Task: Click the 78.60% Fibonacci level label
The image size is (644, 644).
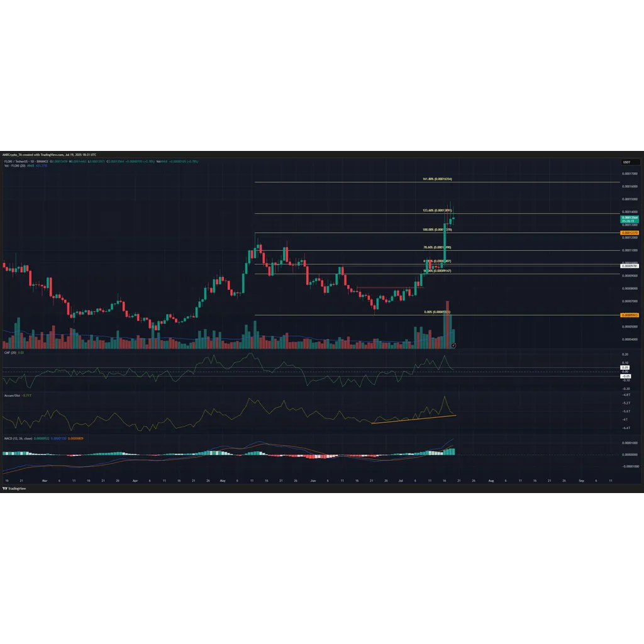Action: (x=437, y=247)
